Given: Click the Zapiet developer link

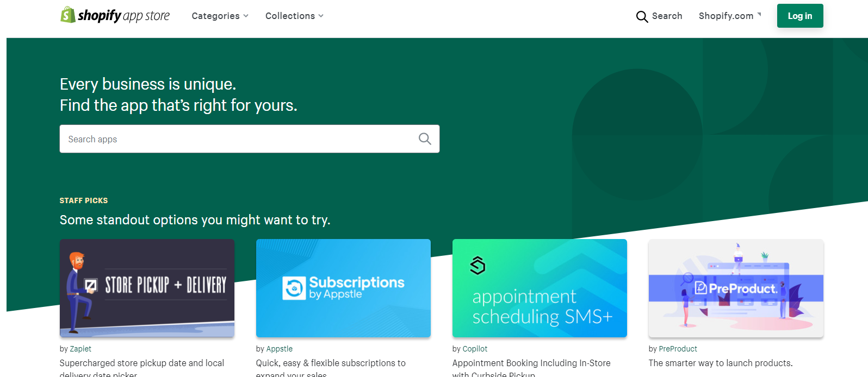Looking at the screenshot, I should pyautogui.click(x=80, y=349).
